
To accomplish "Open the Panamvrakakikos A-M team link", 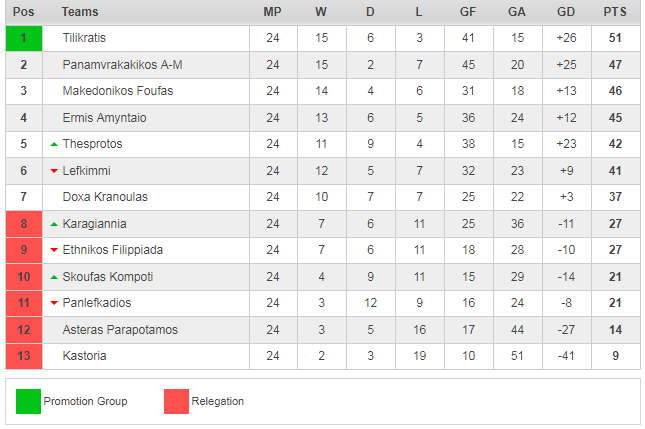I will point(122,65).
